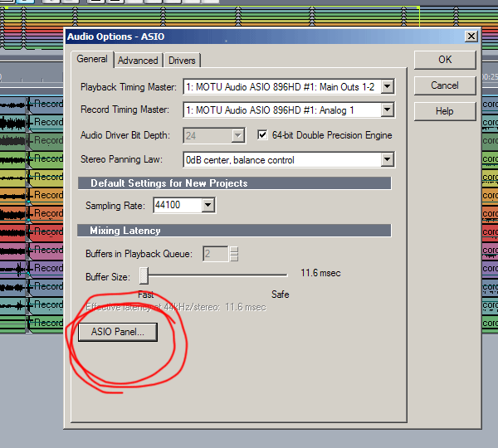Open the Sampling Rate dropdown
The height and width of the screenshot is (448, 498).
(x=207, y=205)
